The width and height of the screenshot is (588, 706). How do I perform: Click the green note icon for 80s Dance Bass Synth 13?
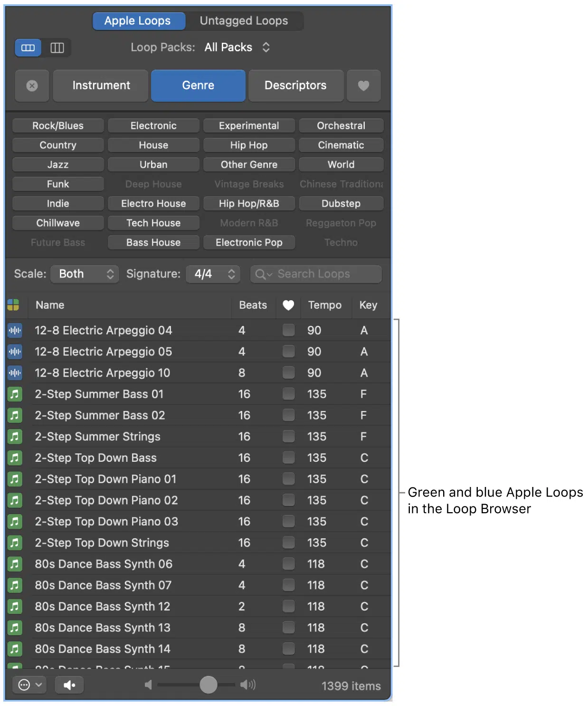pos(15,628)
